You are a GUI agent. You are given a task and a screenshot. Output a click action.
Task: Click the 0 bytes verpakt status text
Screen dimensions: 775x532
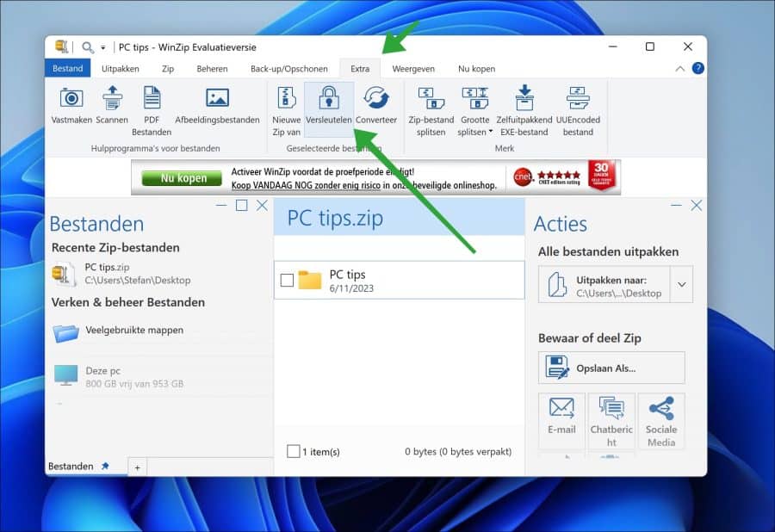point(458,451)
